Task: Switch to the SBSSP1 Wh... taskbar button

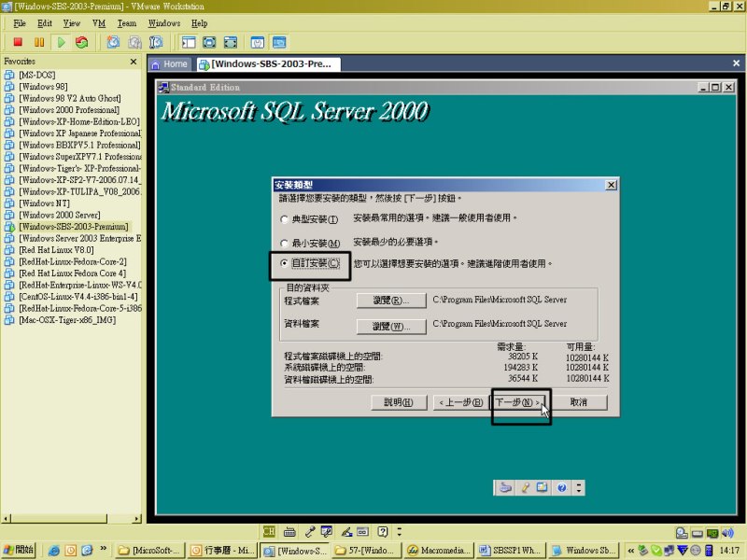Action: 511,551
